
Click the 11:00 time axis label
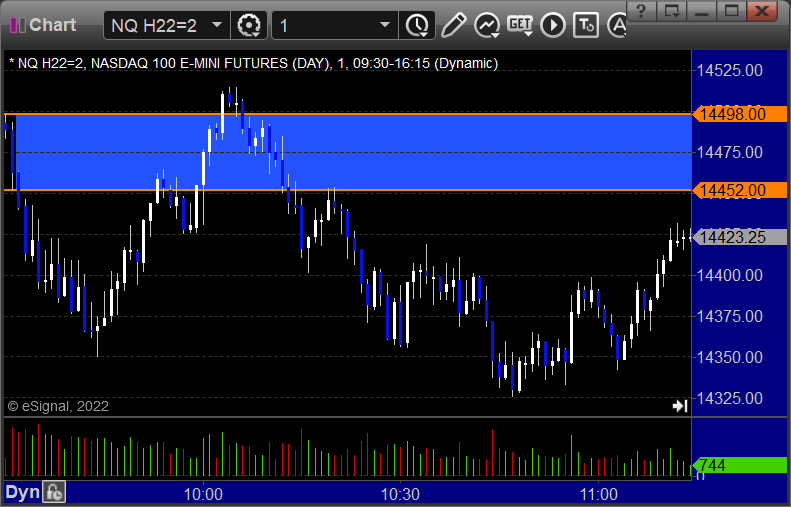[x=598, y=494]
